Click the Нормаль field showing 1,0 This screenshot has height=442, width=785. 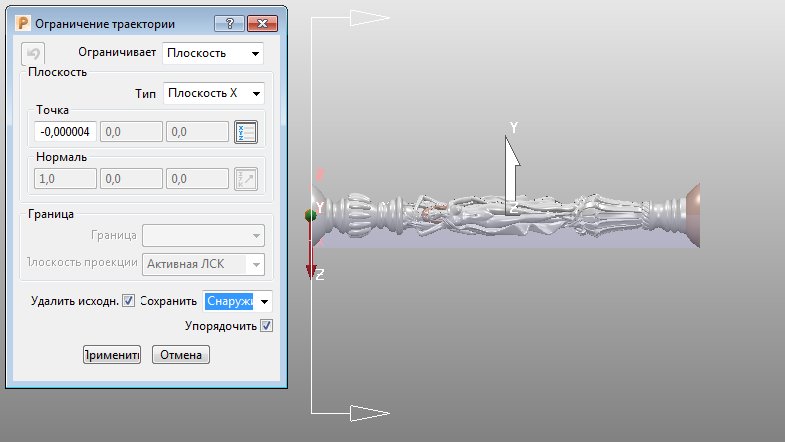click(x=66, y=179)
